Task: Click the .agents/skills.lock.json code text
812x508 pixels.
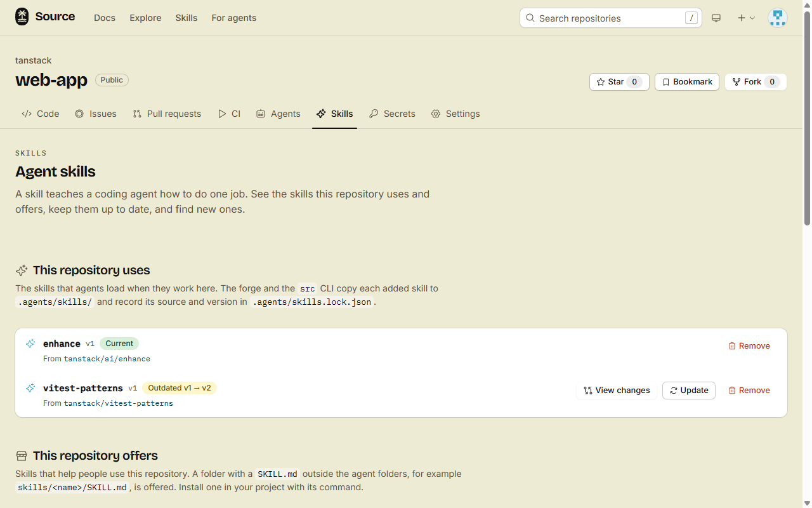Action: pyautogui.click(x=312, y=302)
